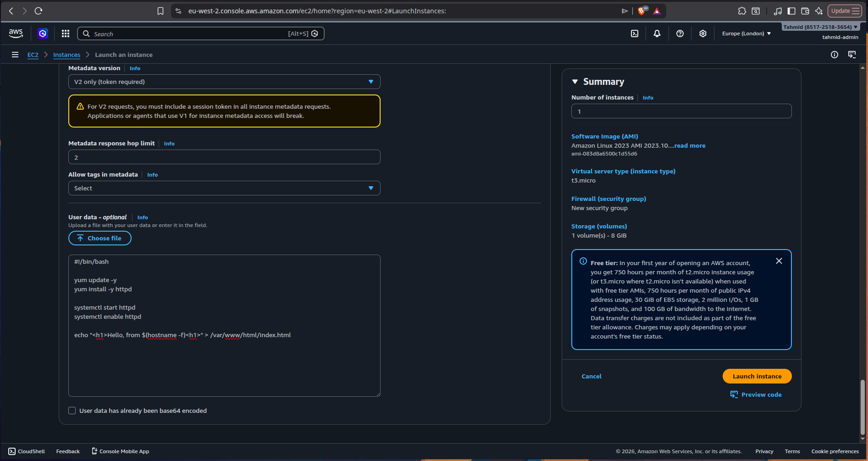Click Info next to User data
The image size is (868, 461).
point(143,217)
